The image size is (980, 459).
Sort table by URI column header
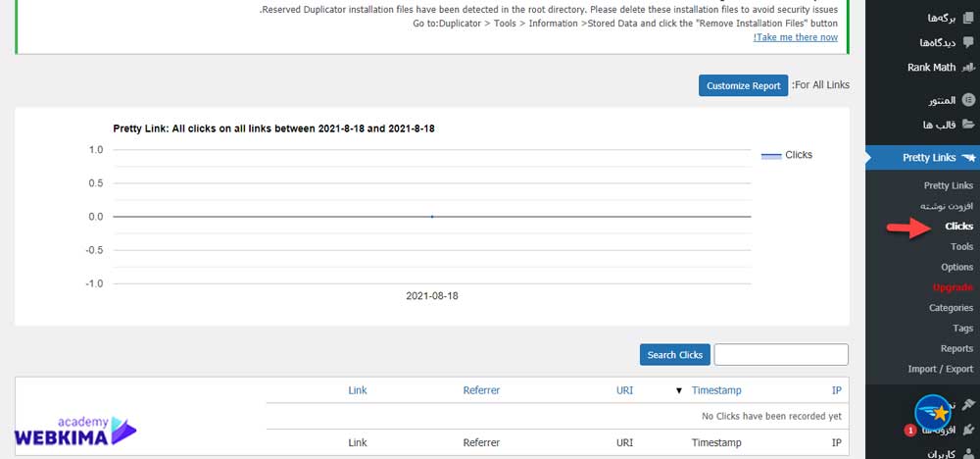click(624, 390)
